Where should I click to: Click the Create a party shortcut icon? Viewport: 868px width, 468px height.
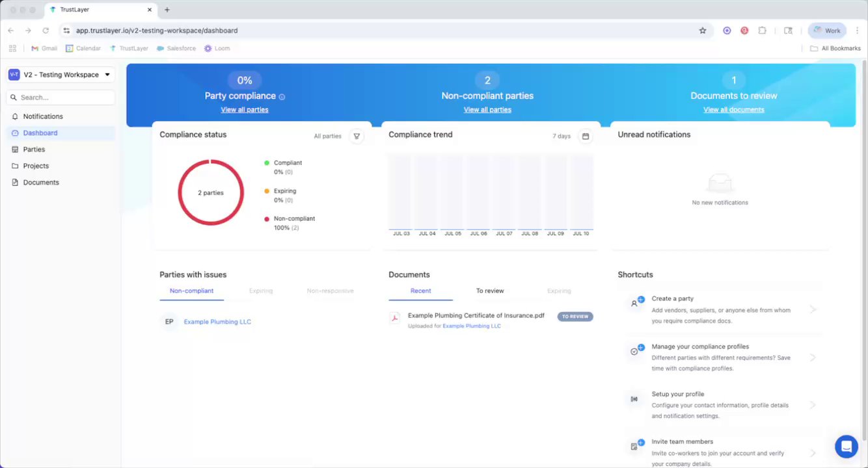pos(636,303)
